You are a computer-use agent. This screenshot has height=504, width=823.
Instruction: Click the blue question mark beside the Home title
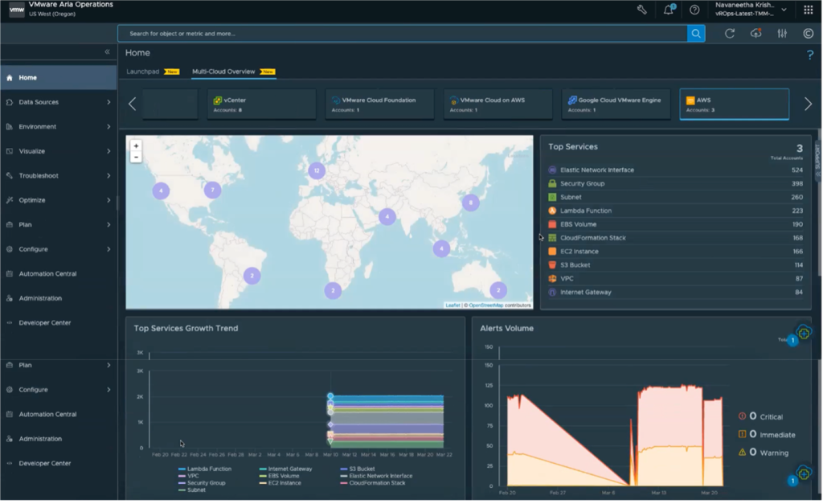(x=810, y=55)
